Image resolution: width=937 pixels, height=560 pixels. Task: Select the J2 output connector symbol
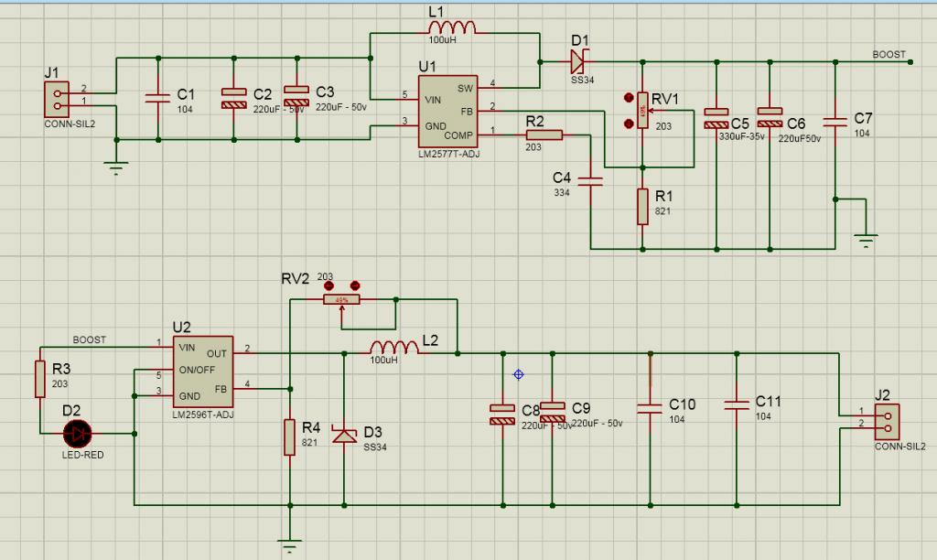pyautogui.click(x=888, y=422)
